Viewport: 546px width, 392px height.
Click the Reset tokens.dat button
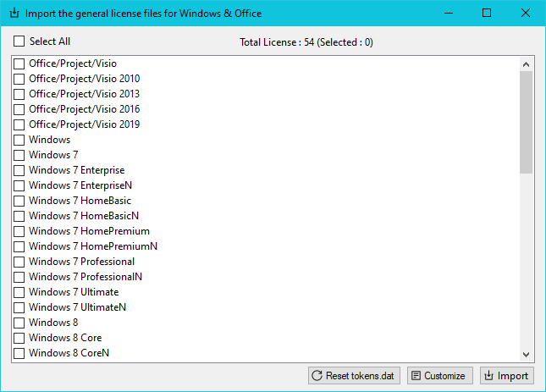click(354, 376)
